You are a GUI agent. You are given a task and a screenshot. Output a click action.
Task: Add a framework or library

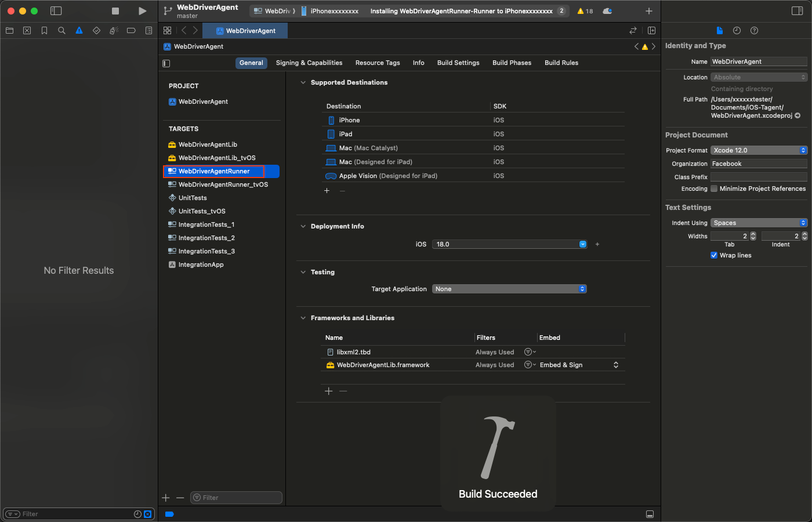[329, 391]
